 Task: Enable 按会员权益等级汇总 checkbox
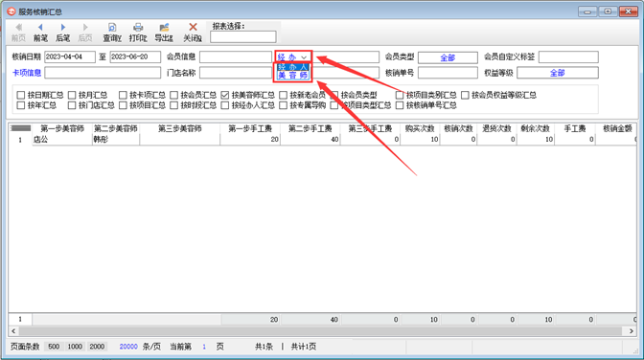[465, 95]
